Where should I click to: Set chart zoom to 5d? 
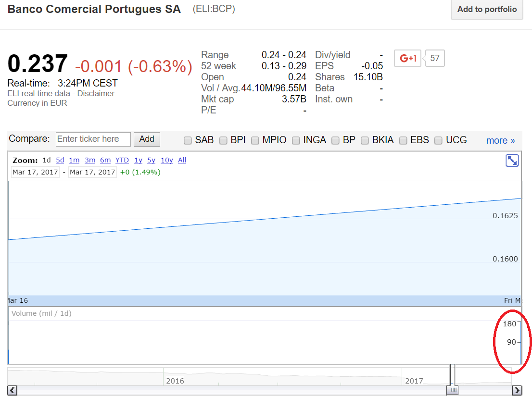[60, 160]
